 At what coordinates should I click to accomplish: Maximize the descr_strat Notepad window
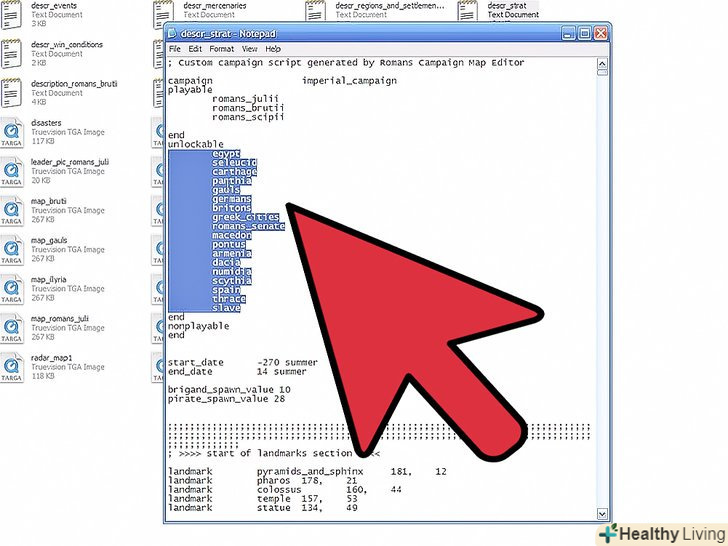pyautogui.click(x=585, y=33)
